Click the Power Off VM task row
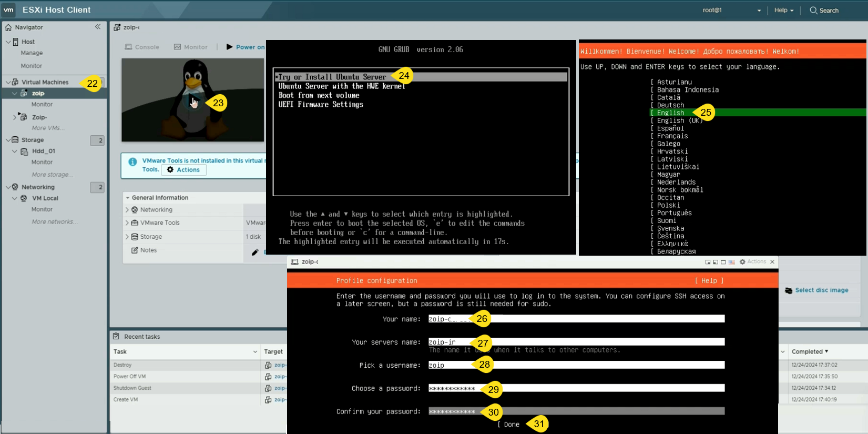 point(198,377)
